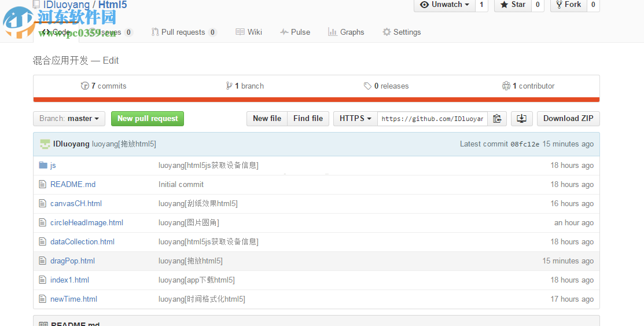The height and width of the screenshot is (326, 644).
Task: Click commit message luoyang[时间格式化html5]
Action: [x=202, y=299]
